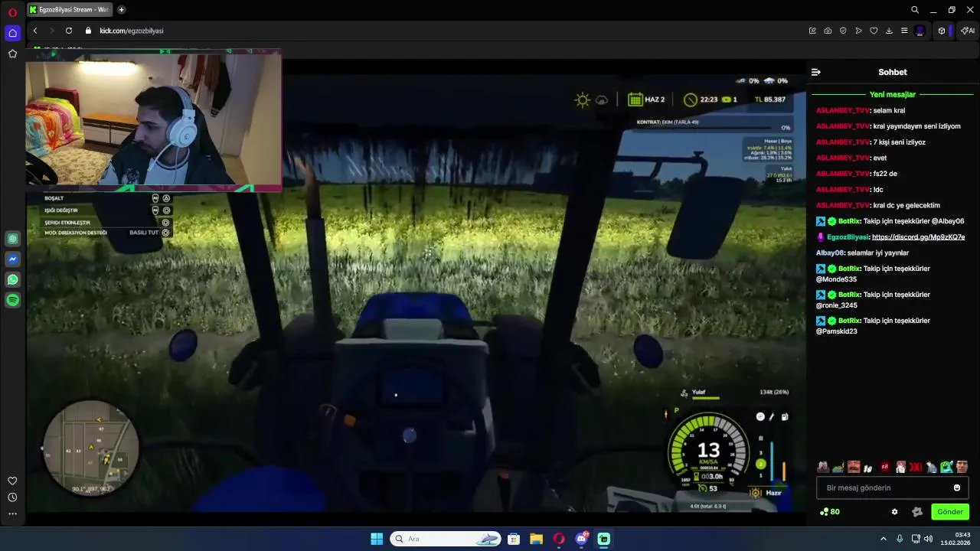Open browsing history clock in sidebar
This screenshot has height=551, width=980.
pyautogui.click(x=12, y=497)
